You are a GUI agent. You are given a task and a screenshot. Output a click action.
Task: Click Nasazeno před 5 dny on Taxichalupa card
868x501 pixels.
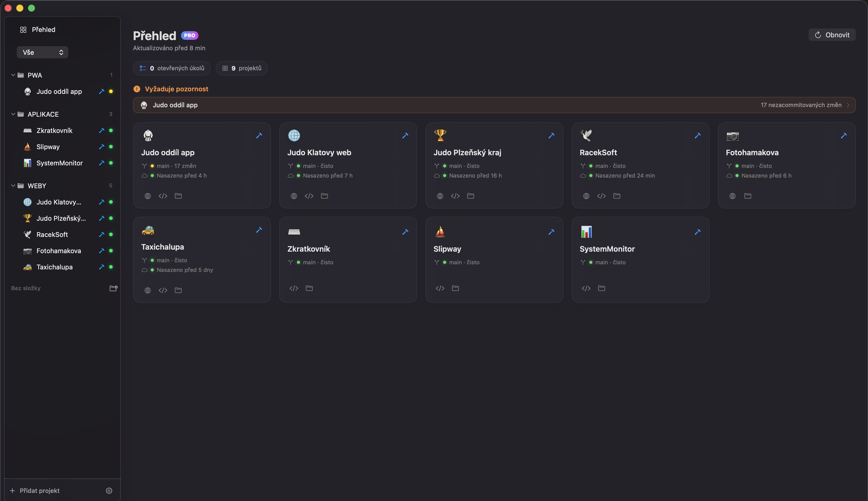pos(185,270)
